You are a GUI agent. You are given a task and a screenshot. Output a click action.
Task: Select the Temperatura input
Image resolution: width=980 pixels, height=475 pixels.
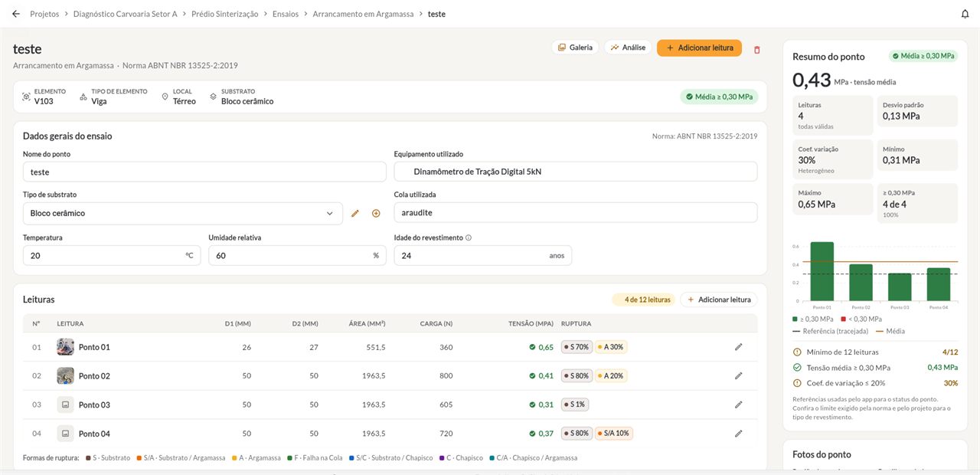[x=112, y=255]
